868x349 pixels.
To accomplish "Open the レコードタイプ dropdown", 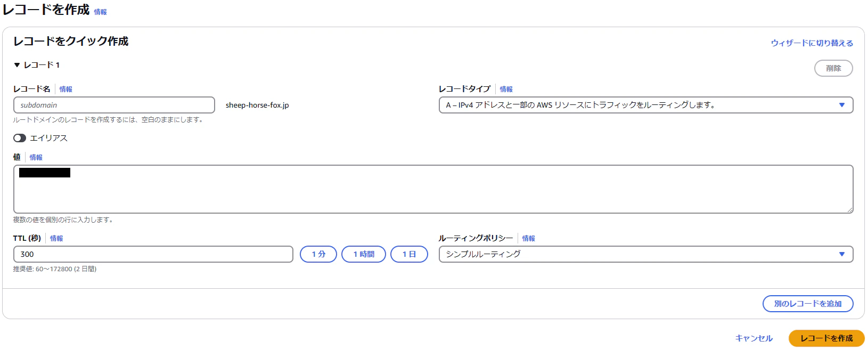I will (646, 105).
